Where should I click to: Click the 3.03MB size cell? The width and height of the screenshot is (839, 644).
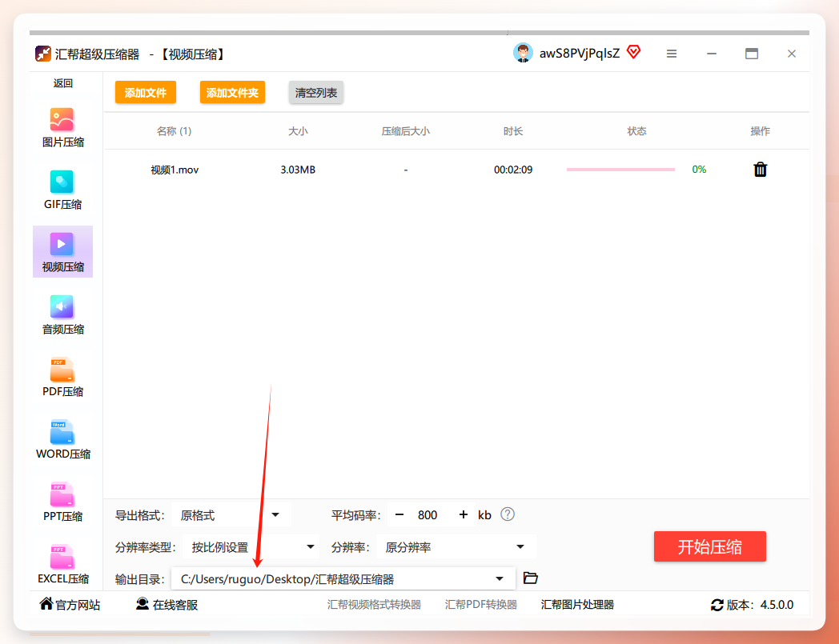tap(298, 170)
